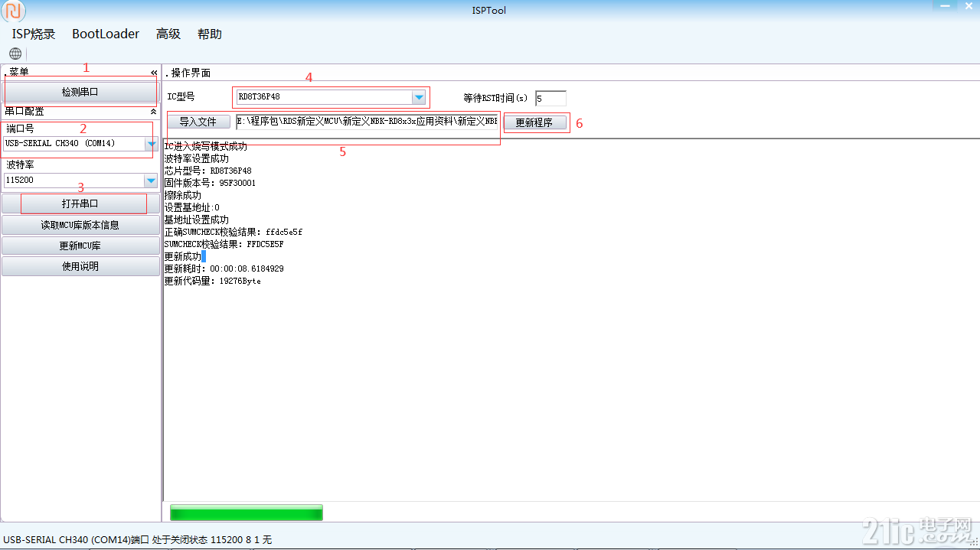Open the 波特率 baud rate dropdown
This screenshot has width=980, height=550.
click(x=152, y=181)
